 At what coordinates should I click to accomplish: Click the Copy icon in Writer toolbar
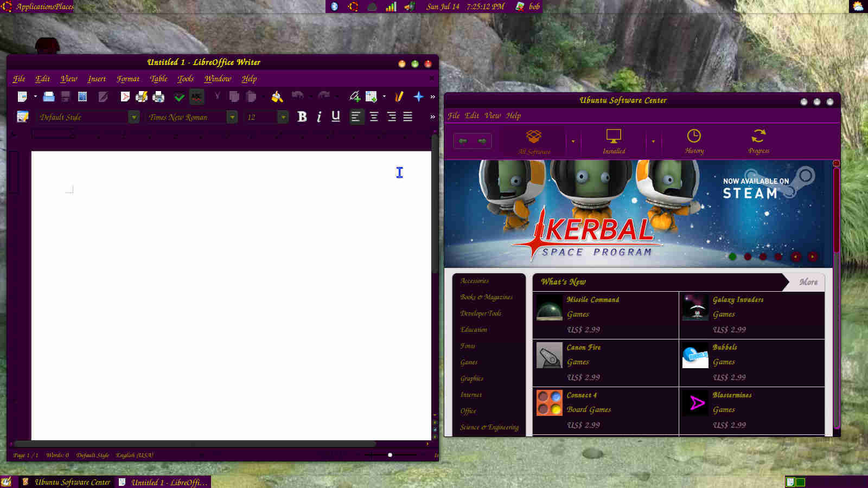234,97
